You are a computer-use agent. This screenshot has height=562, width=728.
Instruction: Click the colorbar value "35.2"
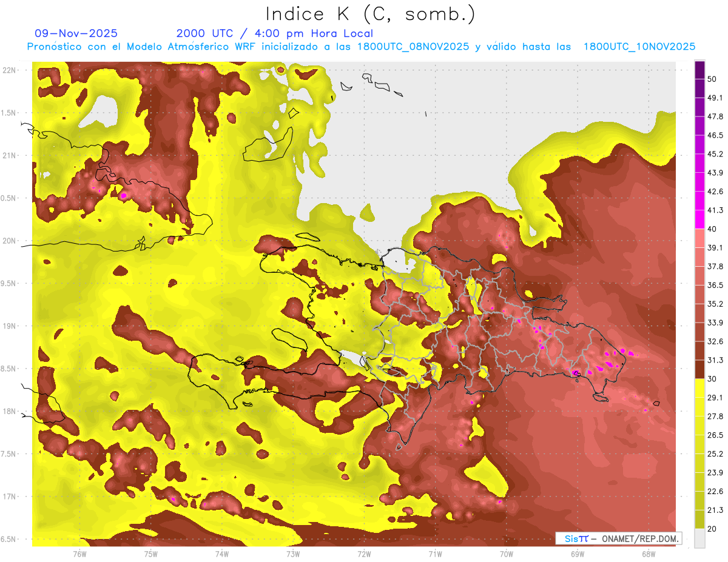coord(715,304)
